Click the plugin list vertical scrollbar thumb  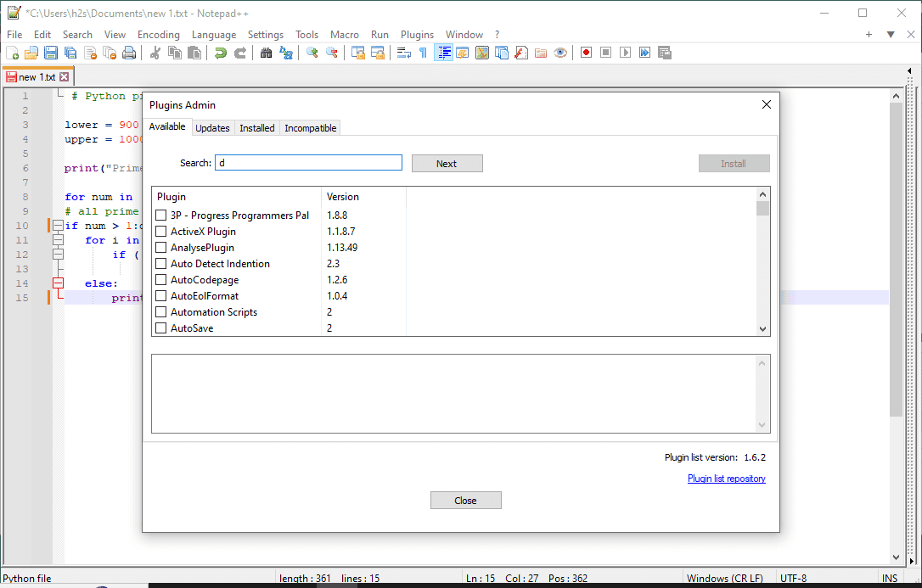[762, 209]
